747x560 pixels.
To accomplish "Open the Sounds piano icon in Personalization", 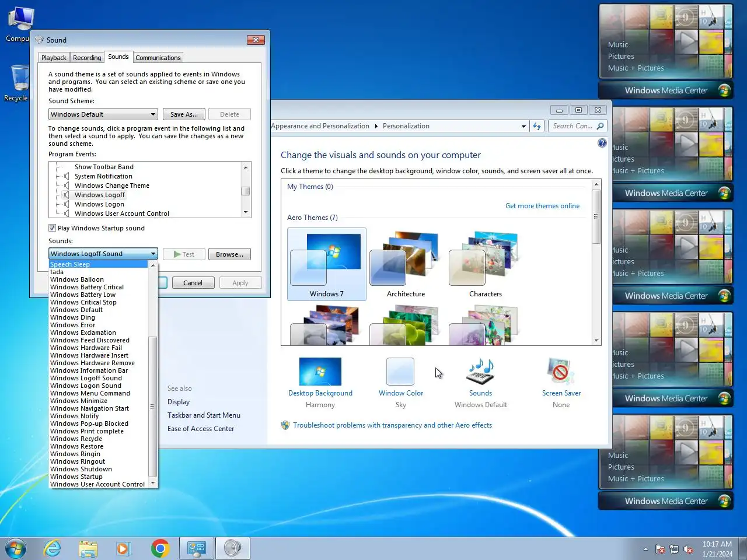I will pyautogui.click(x=480, y=372).
